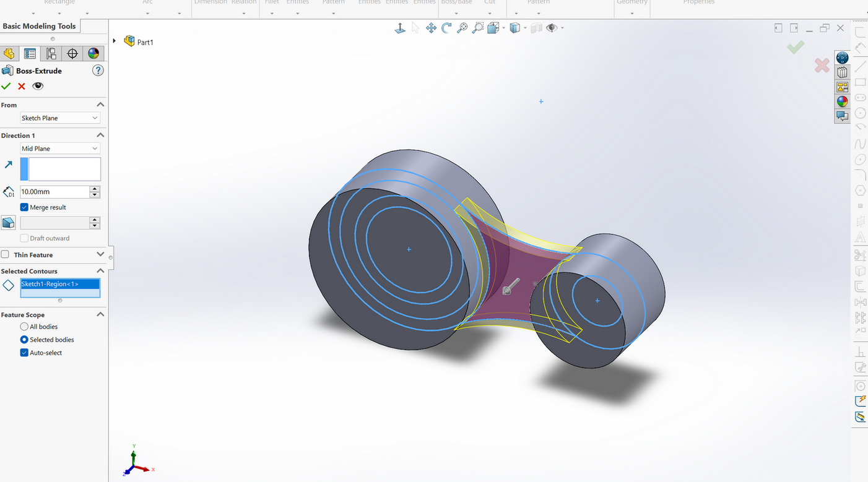Click the Display Style icon

pos(514,28)
